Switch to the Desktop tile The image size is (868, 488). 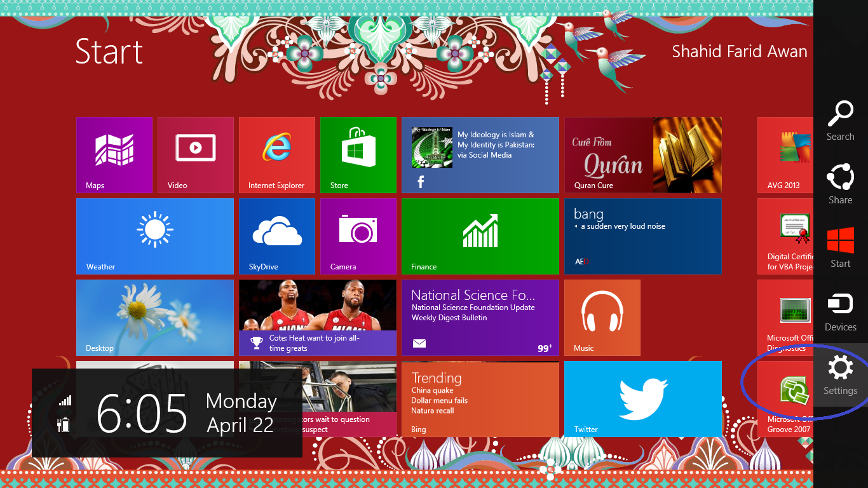click(154, 317)
